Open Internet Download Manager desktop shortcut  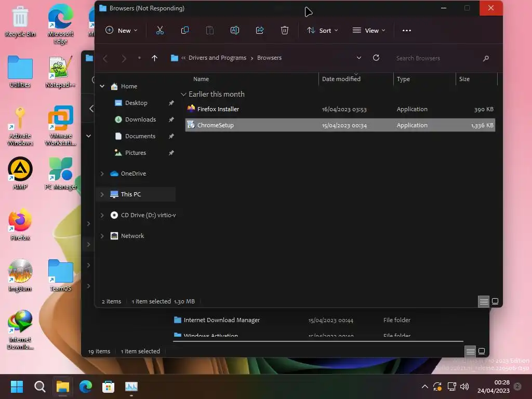coord(20,330)
